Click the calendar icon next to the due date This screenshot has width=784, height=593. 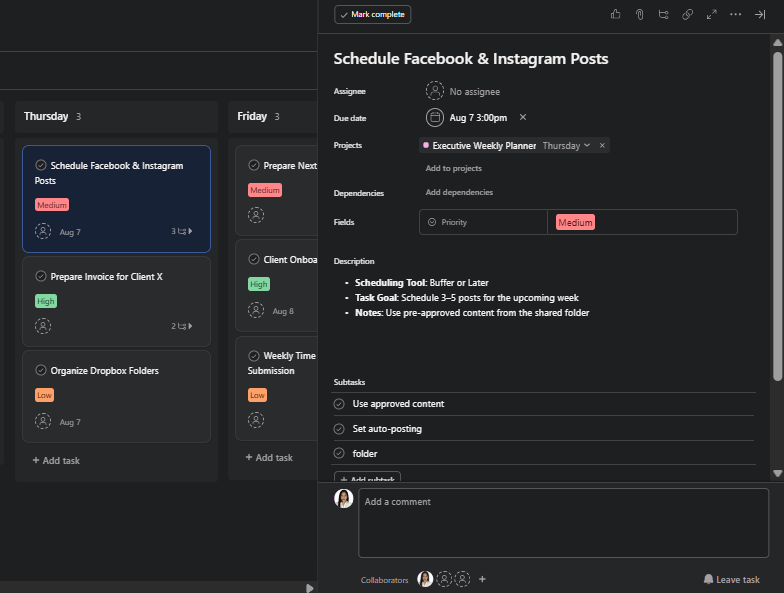click(x=435, y=118)
